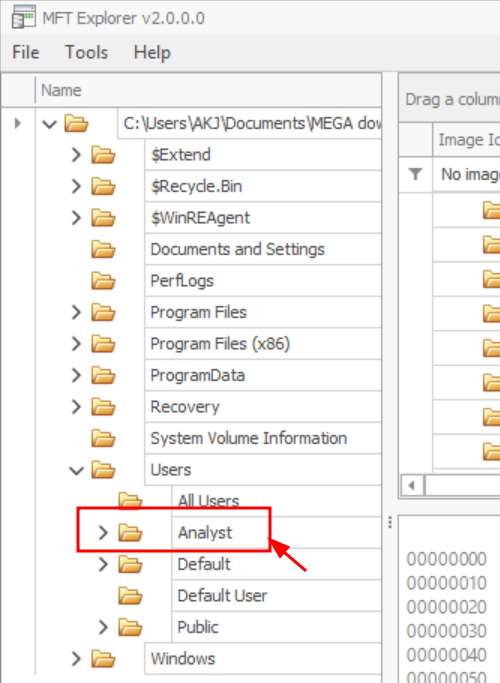Image resolution: width=500 pixels, height=683 pixels.
Task: Open the Help menu
Action: tap(152, 53)
